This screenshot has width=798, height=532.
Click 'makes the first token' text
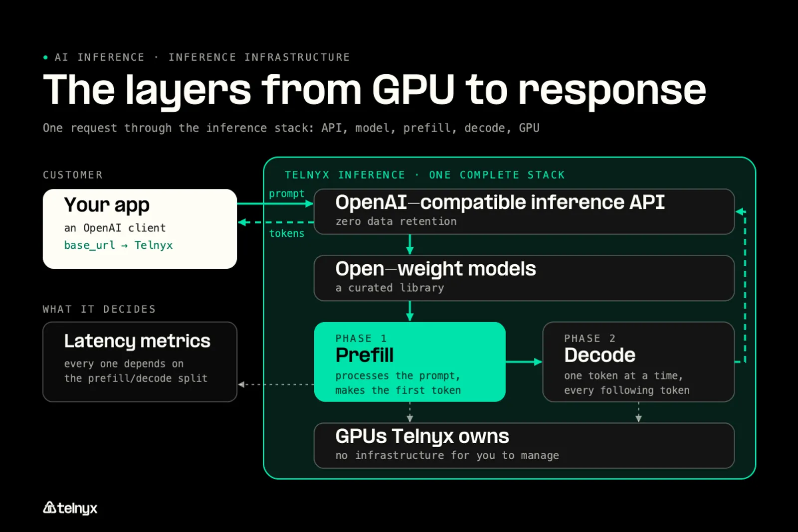click(398, 390)
